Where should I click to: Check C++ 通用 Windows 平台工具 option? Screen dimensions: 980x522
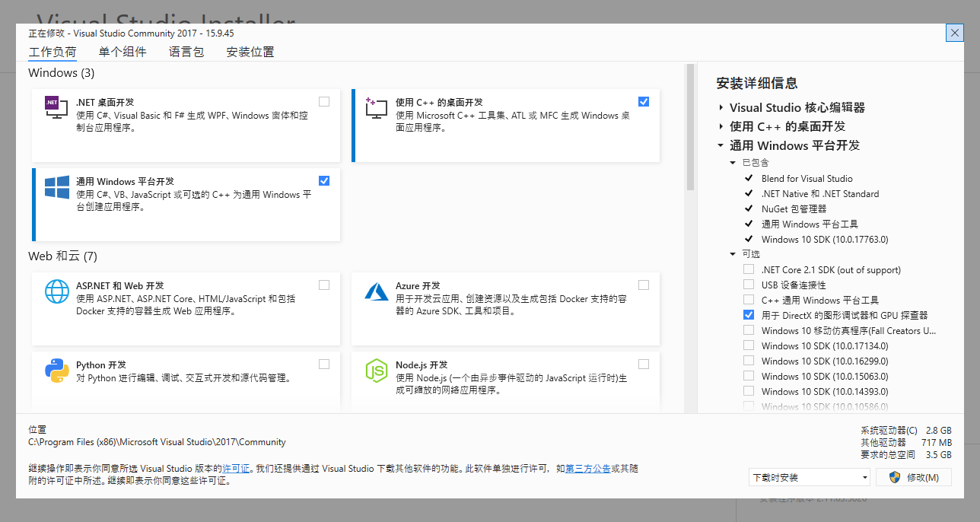pyautogui.click(x=749, y=300)
